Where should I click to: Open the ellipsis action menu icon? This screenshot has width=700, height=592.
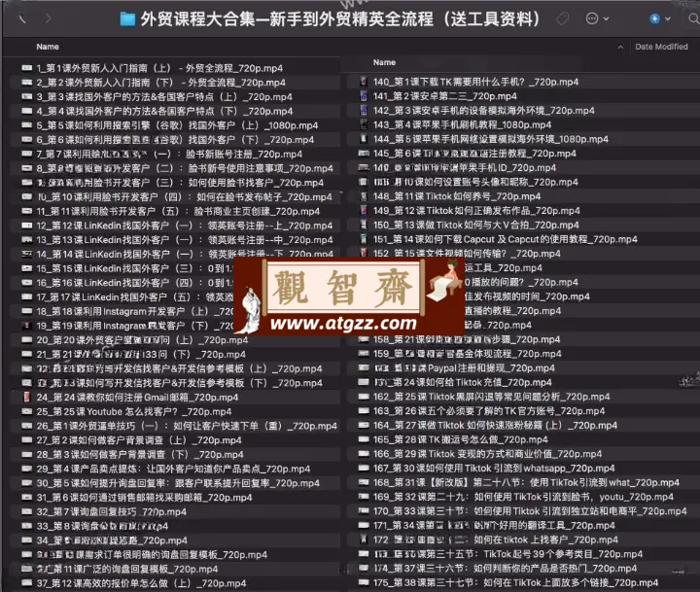click(591, 18)
